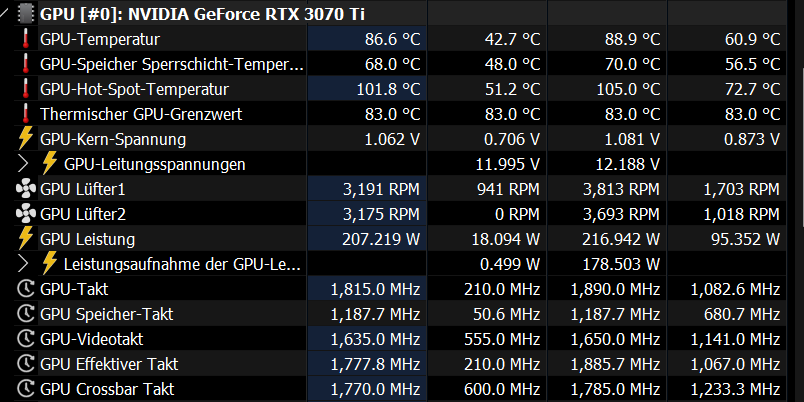Click the lightning bolt icon for GPU Leistung
The height and width of the screenshot is (402, 804).
click(x=26, y=239)
